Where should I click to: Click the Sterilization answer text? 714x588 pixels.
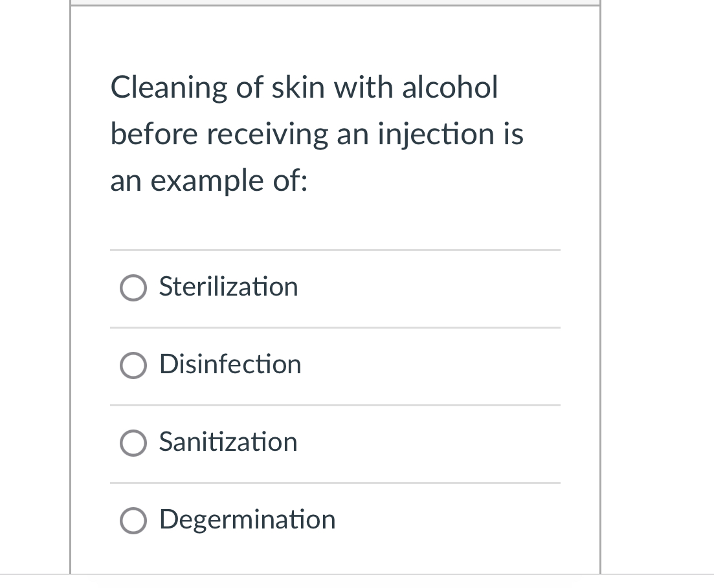tap(228, 287)
